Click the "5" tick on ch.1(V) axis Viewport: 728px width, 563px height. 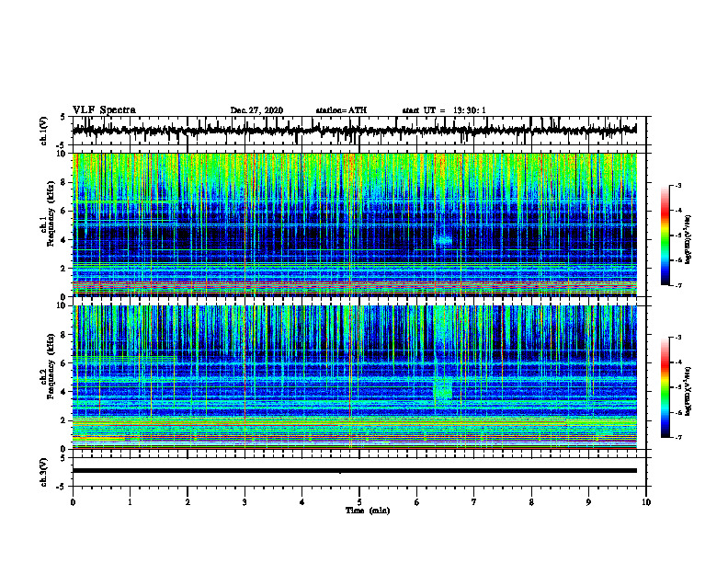pyautogui.click(x=63, y=118)
